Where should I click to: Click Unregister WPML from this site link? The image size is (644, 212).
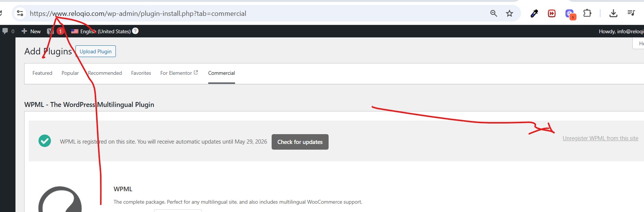click(601, 138)
